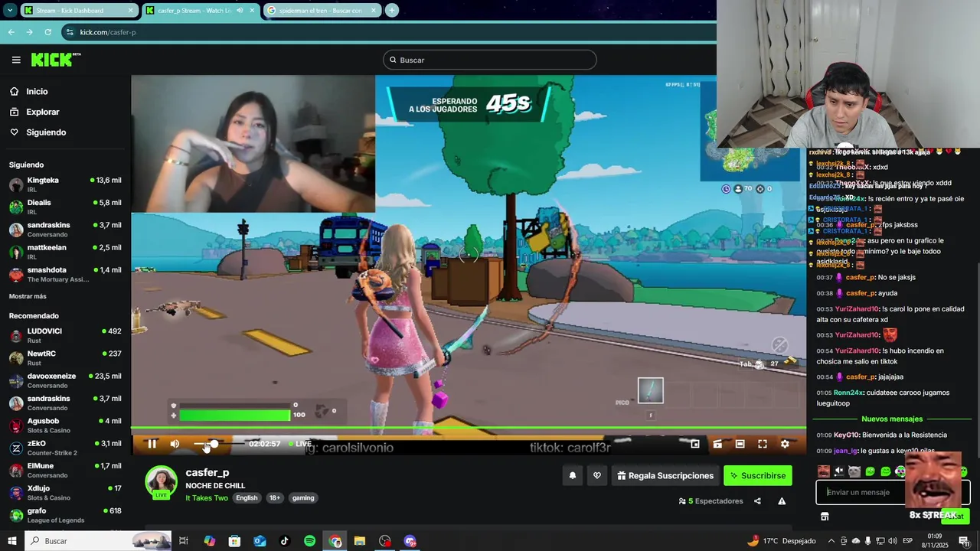This screenshot has width=980, height=551.
Task: Open Kingteka's channel
Action: pyautogui.click(x=65, y=184)
